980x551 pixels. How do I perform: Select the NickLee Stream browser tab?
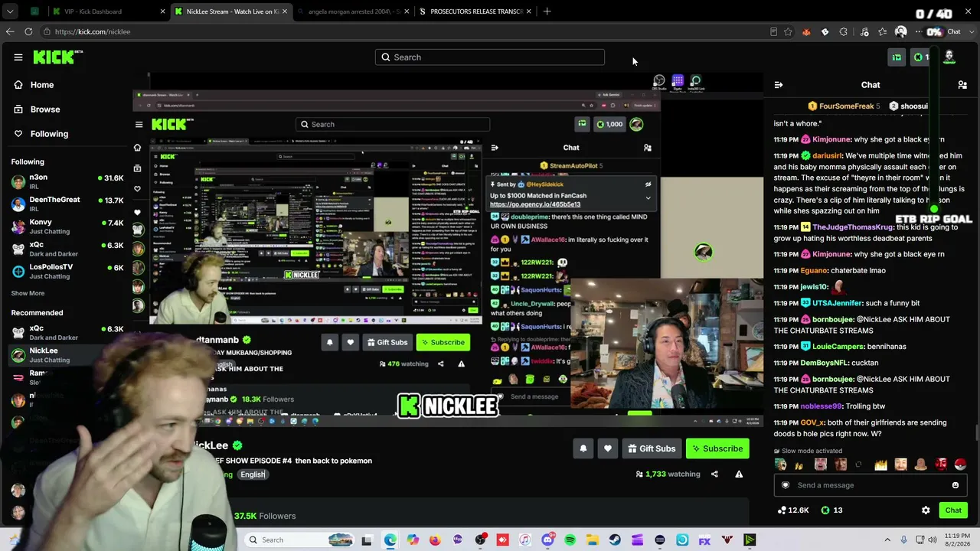click(232, 11)
